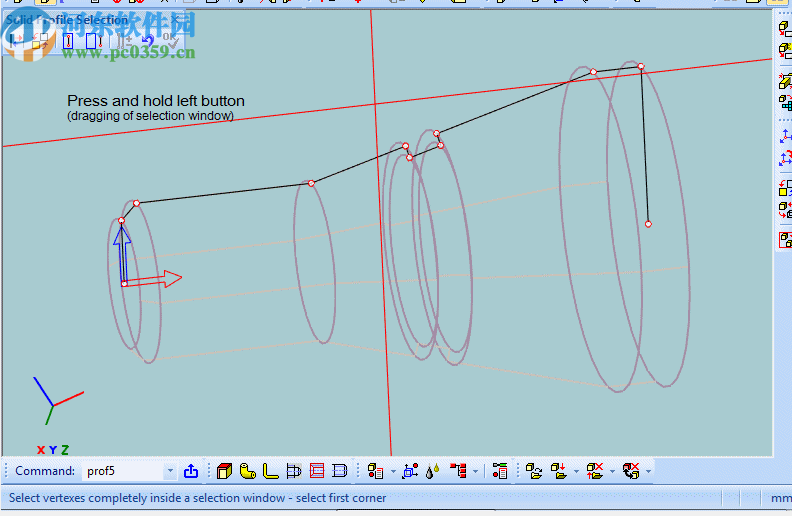The image size is (792, 516).
Task: Click the last red X refresh icon
Action: [631, 471]
